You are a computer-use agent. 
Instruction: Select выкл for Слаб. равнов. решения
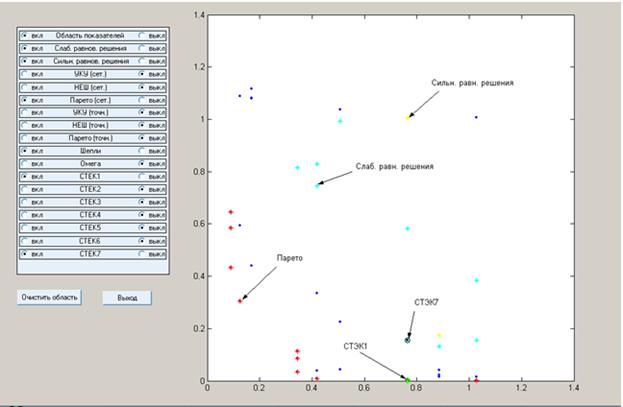(x=142, y=47)
